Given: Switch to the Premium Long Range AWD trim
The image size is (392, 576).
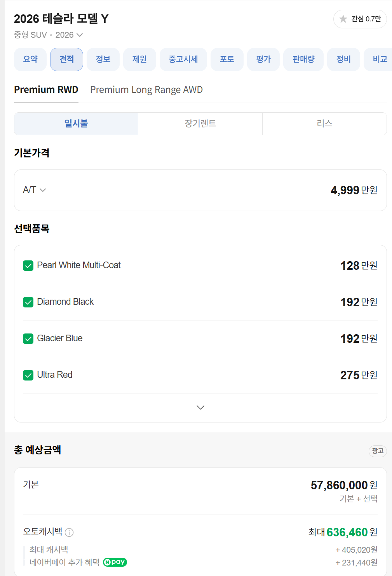Looking at the screenshot, I should [x=146, y=89].
